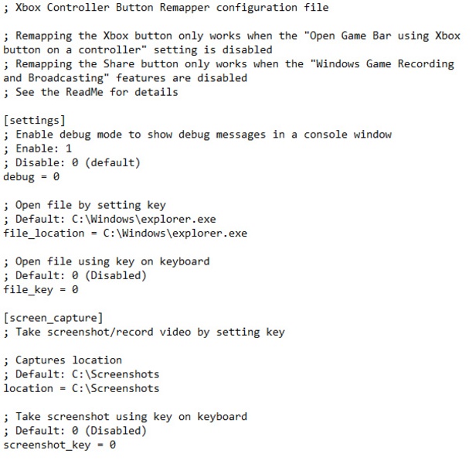The height and width of the screenshot is (464, 476).
Task: Click the screenshot_key = 0 line
Action: (x=59, y=445)
